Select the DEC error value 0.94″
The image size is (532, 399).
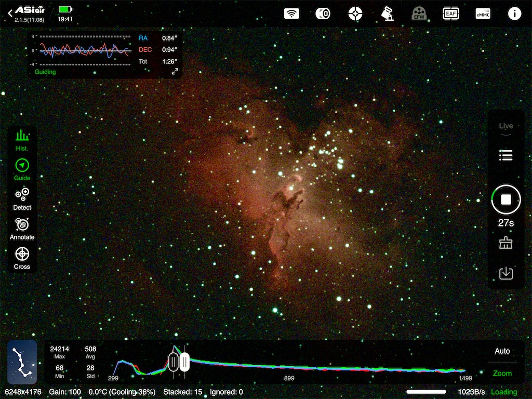(169, 50)
